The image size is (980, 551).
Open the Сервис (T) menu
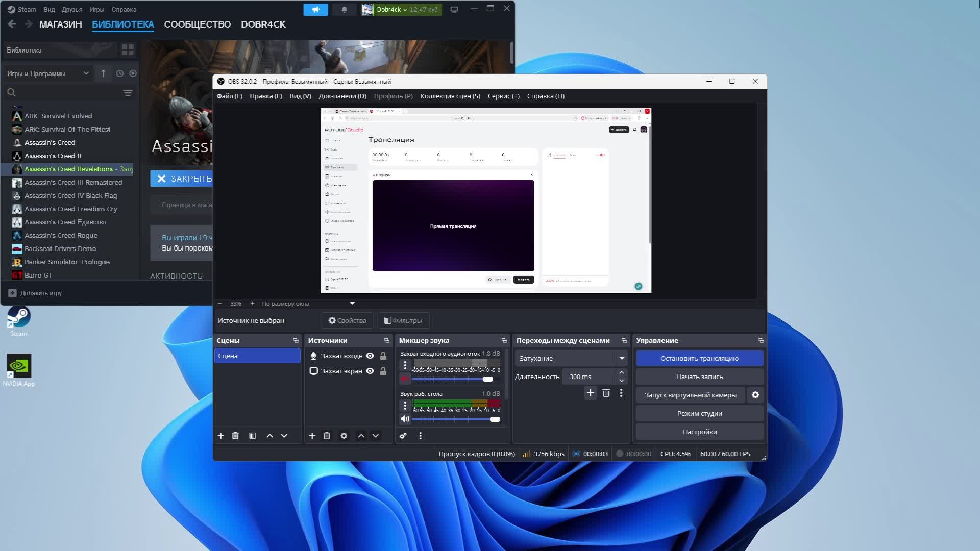[503, 96]
